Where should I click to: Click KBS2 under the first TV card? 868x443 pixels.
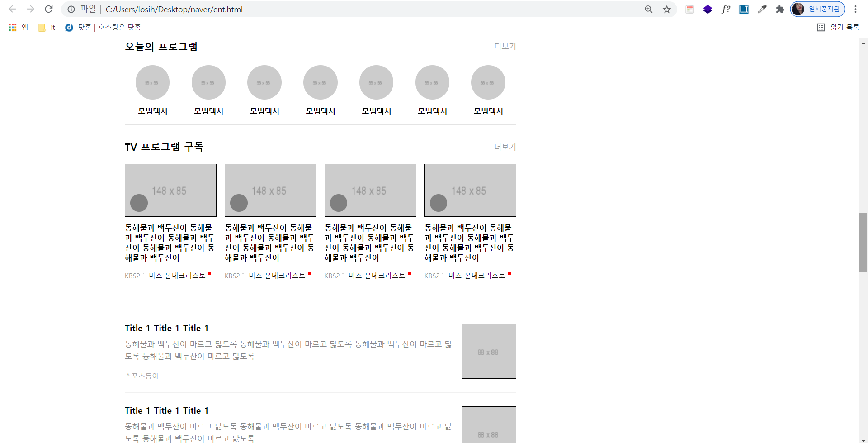(132, 276)
